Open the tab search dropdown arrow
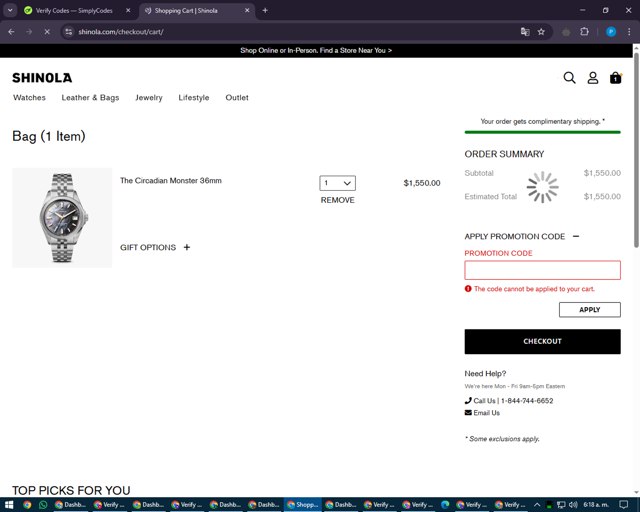This screenshot has width=640, height=512. pos(10,11)
